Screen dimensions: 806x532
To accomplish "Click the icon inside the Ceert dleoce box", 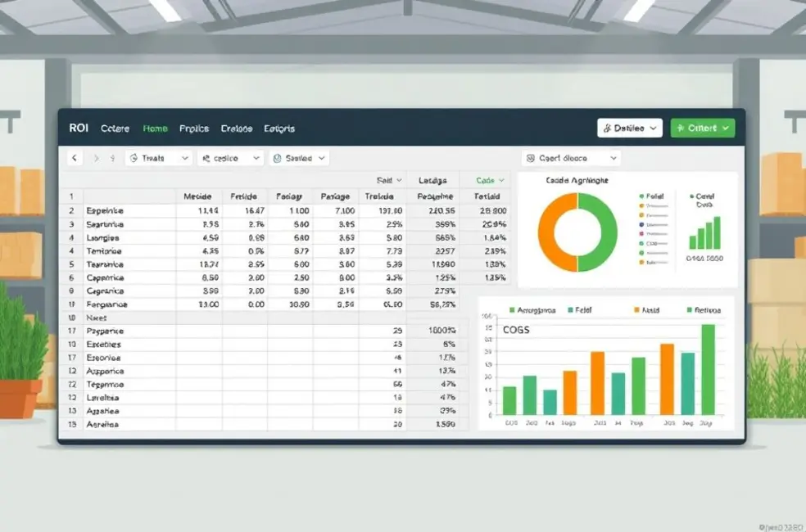I will click(x=531, y=158).
